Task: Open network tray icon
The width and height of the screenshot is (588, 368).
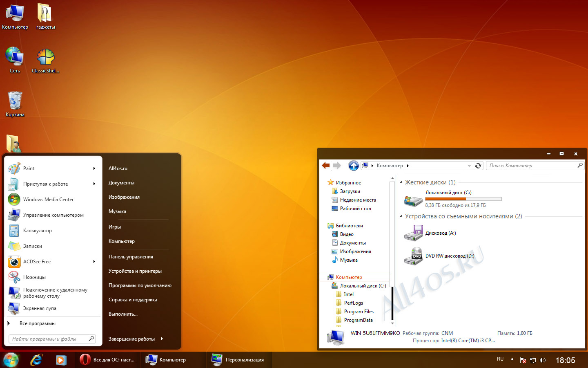Action: (x=533, y=360)
